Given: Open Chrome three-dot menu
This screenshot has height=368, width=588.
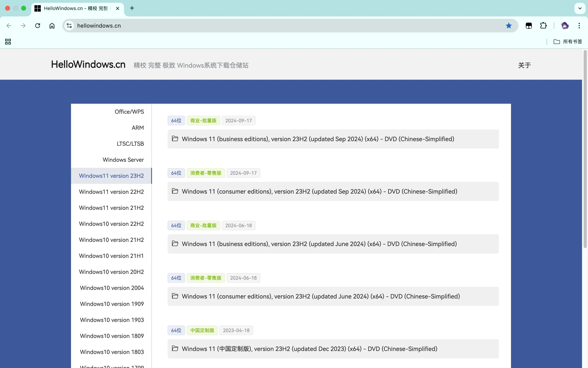Looking at the screenshot, I should click(x=579, y=26).
